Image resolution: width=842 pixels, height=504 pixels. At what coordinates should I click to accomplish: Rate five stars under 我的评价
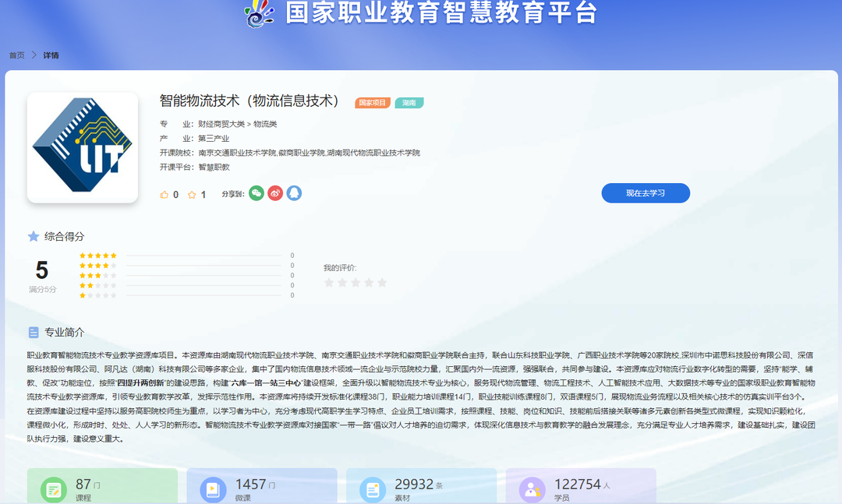click(x=382, y=283)
